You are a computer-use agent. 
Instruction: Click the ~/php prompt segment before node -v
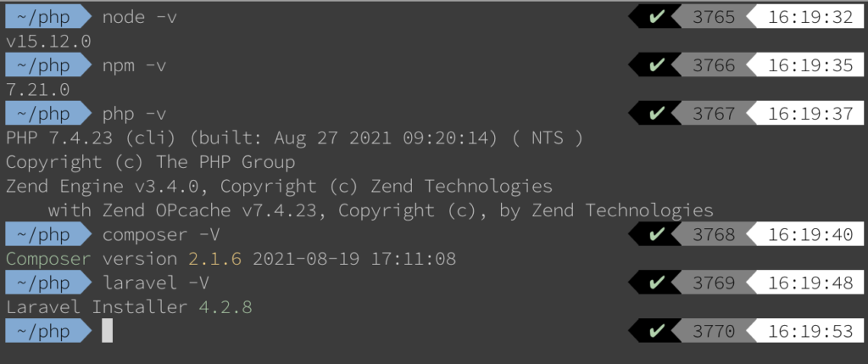[x=44, y=16]
